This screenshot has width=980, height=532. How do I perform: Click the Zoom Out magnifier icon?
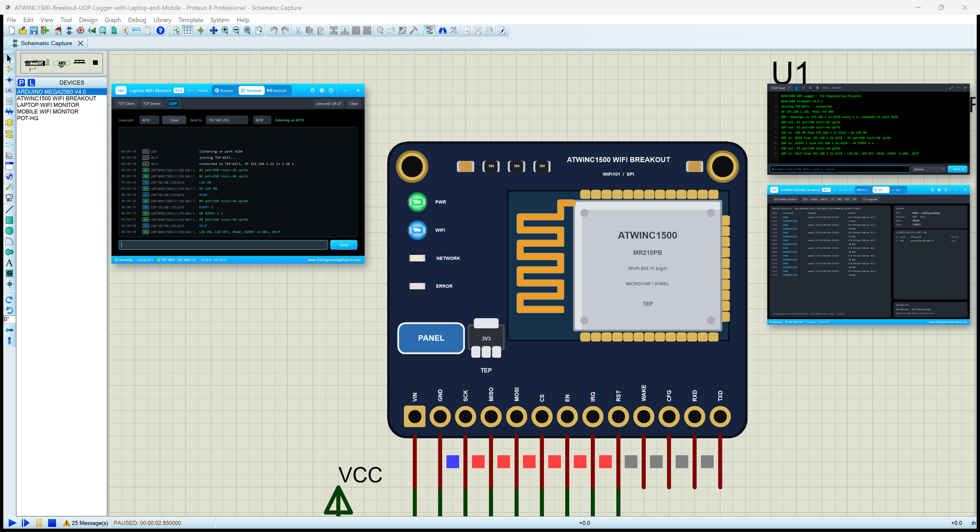pos(236,30)
